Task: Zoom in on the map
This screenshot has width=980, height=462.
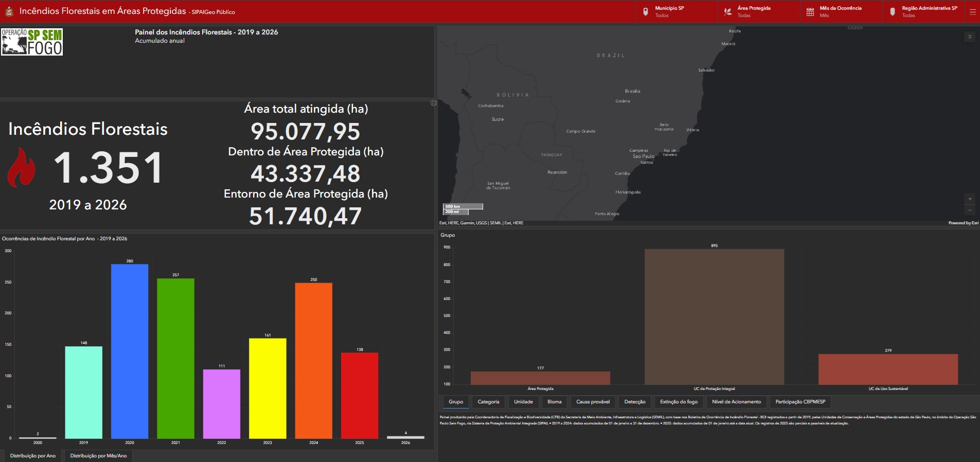Action: tap(970, 199)
